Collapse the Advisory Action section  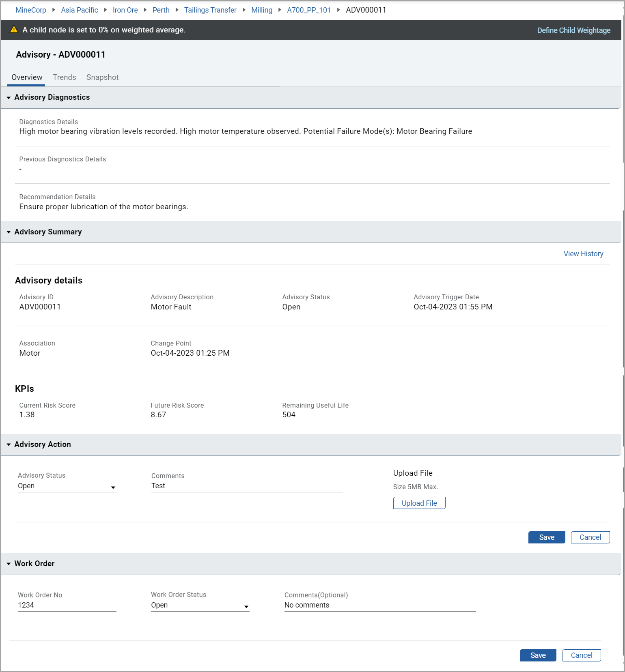coord(9,445)
